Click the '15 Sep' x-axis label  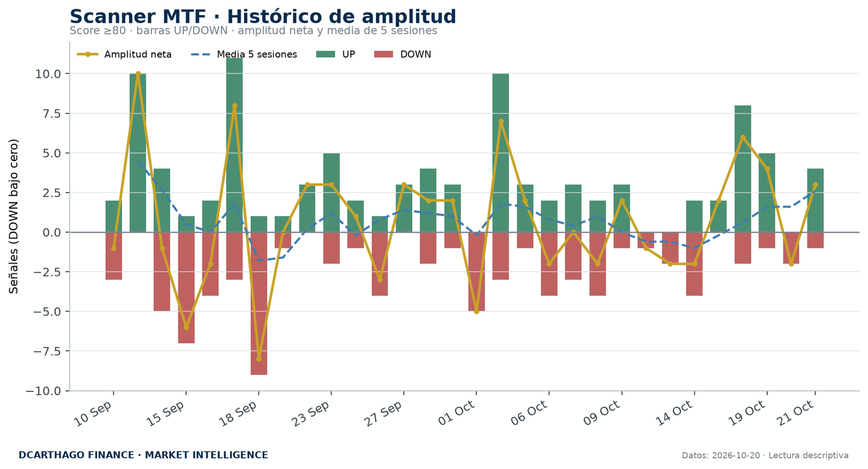165,413
